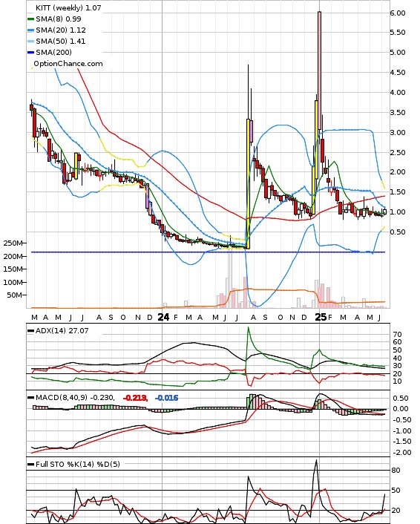The height and width of the screenshot is (524, 420).
Task: Click the bold 24 year marker
Action: pyautogui.click(x=163, y=317)
